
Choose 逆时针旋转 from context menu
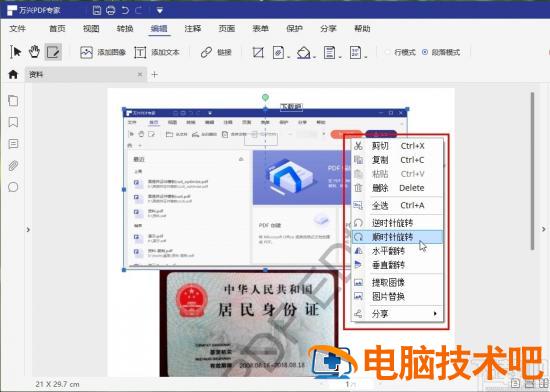(397, 223)
